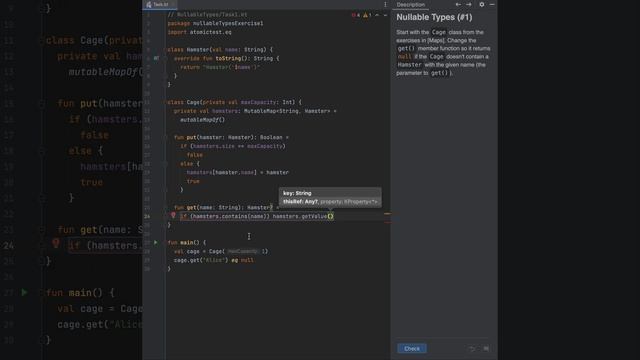This screenshot has width=640, height=360.
Task: Click the Check button
Action: (x=412, y=349)
